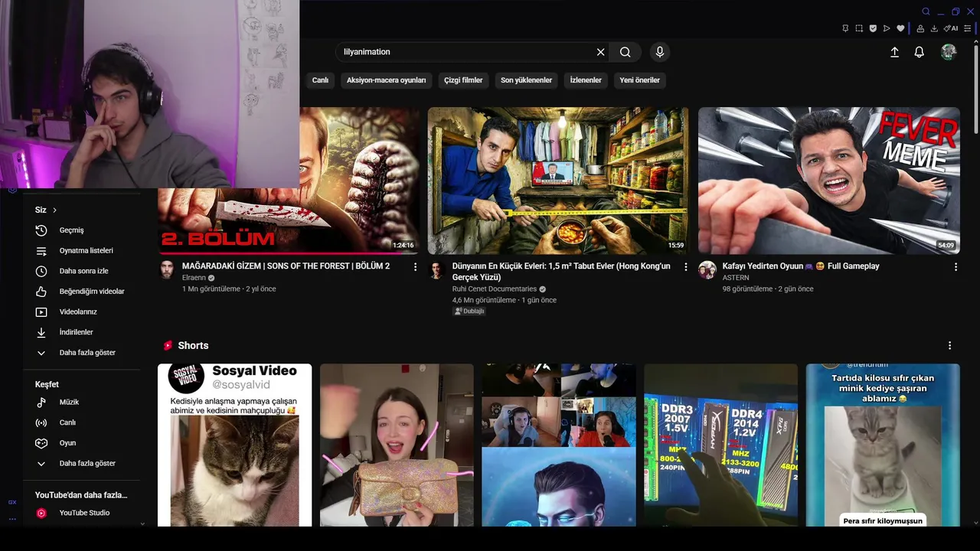Open the YouTube create/upload icon

(x=894, y=52)
